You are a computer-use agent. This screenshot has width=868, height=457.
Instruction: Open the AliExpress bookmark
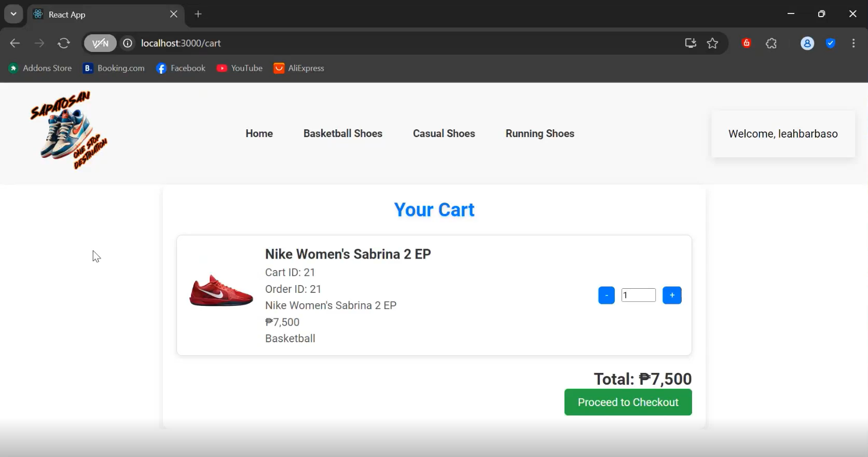point(299,68)
